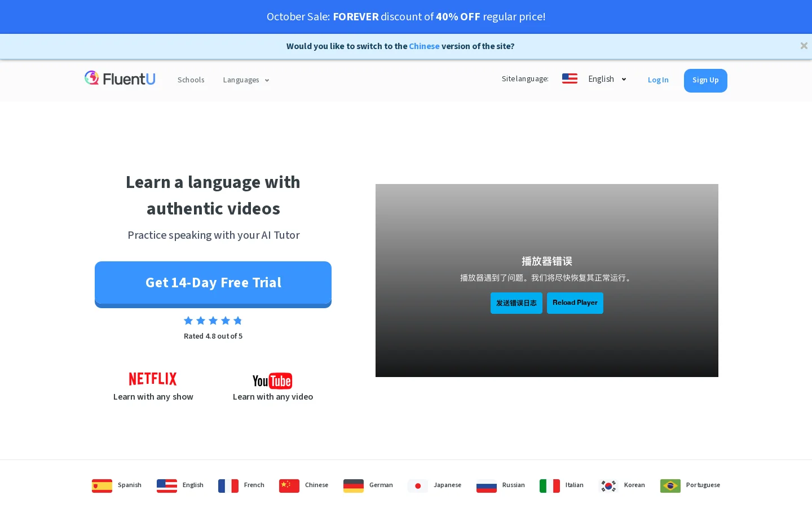
Task: Click the Portuguese language label
Action: 703,485
